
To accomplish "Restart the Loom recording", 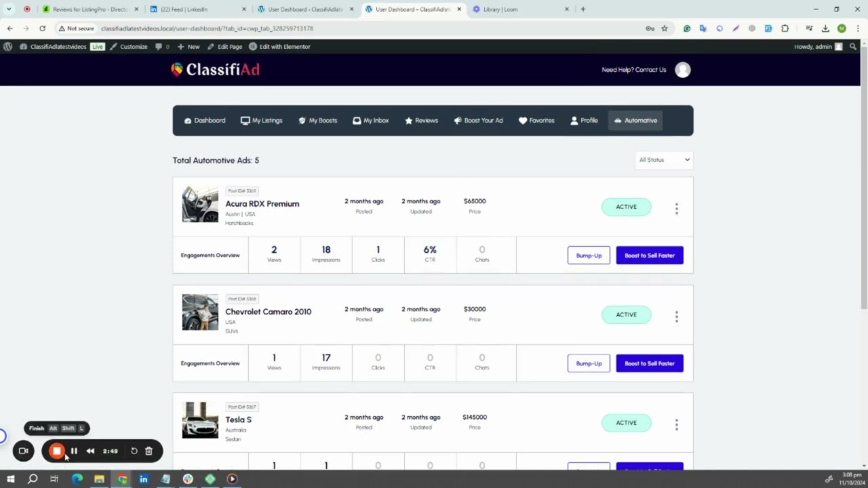I will coord(134,451).
